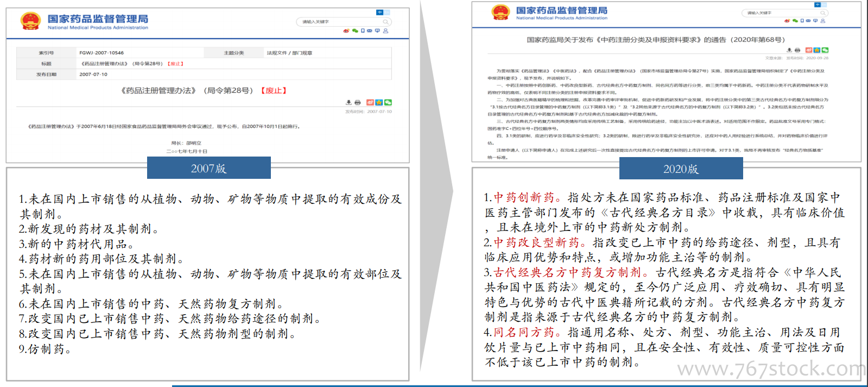Share the 2007 regulation to WeChat

point(388,102)
